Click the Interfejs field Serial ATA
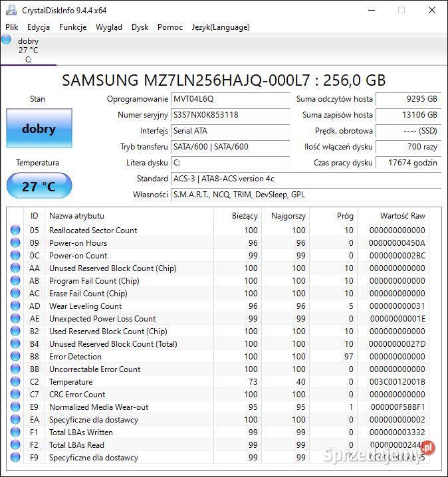The image size is (448, 477). click(x=230, y=130)
